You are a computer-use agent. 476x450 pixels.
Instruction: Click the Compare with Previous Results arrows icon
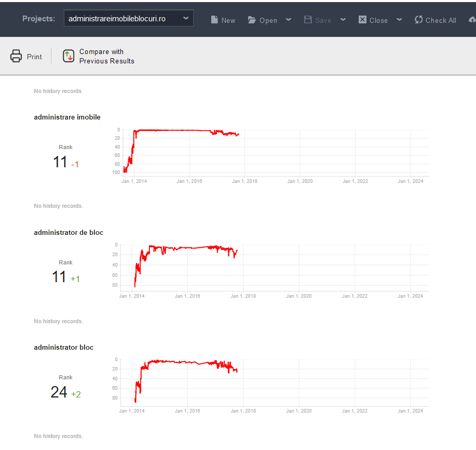pos(69,56)
